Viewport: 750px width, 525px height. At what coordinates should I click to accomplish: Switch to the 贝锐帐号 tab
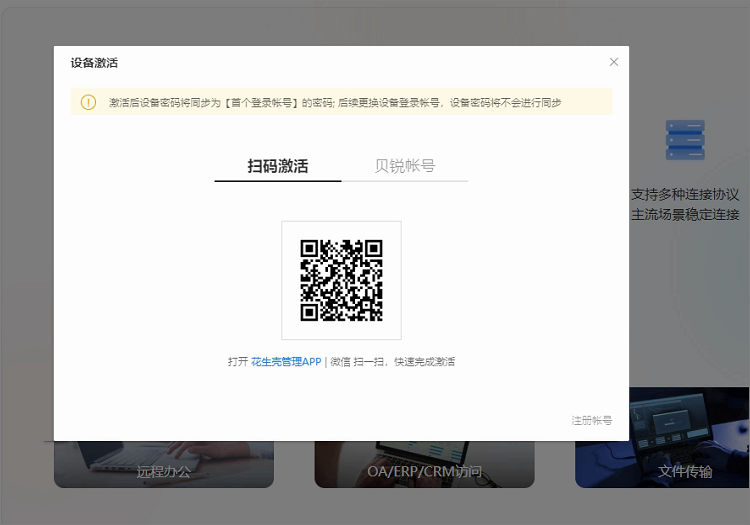point(405,166)
